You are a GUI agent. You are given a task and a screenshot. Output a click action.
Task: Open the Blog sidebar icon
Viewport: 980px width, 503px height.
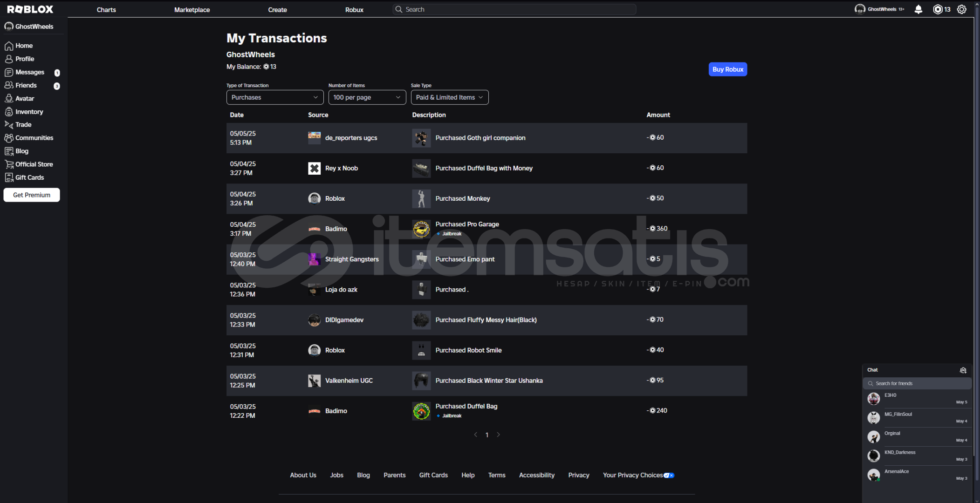pos(9,151)
